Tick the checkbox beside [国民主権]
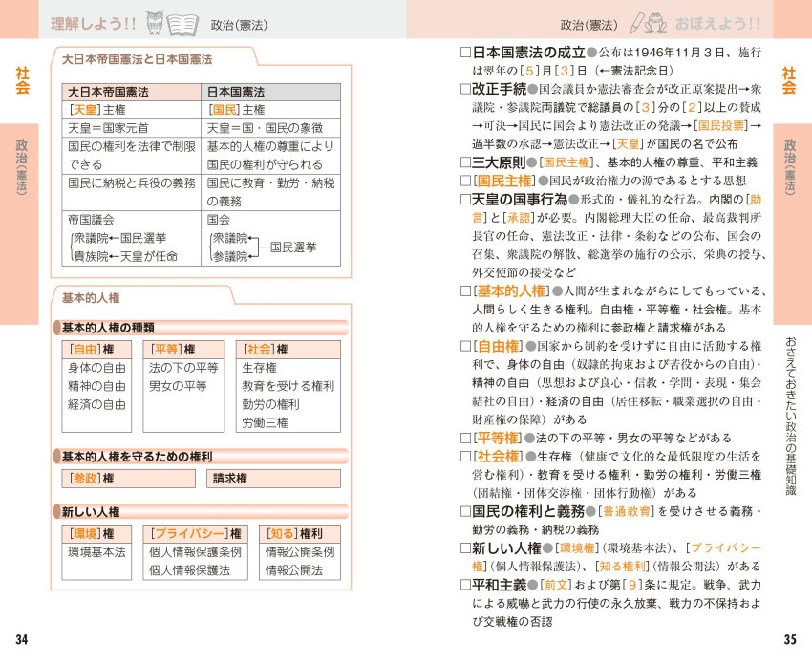This screenshot has height=665, width=812. click(465, 181)
